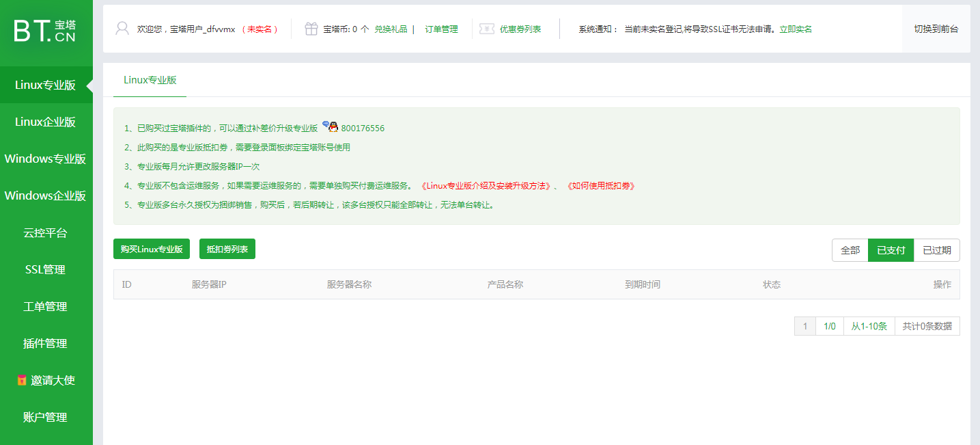Open Linux企业版 in the sidebar

(x=46, y=122)
